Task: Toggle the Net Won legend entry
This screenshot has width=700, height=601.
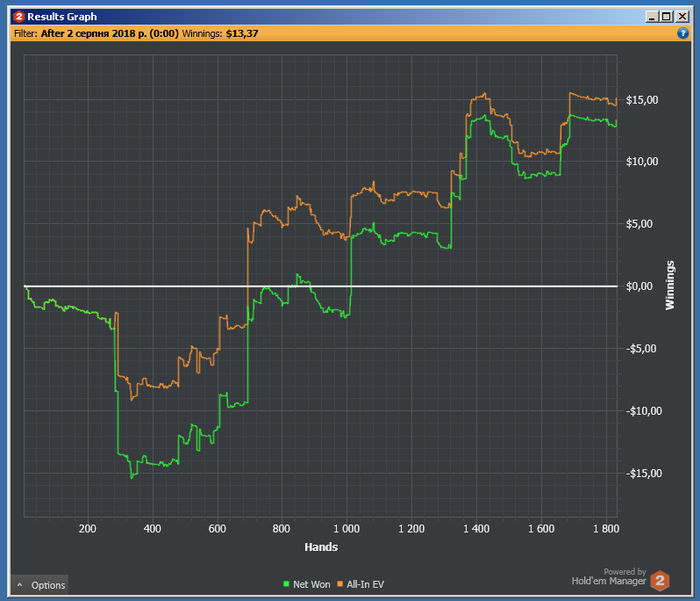Action: click(307, 584)
